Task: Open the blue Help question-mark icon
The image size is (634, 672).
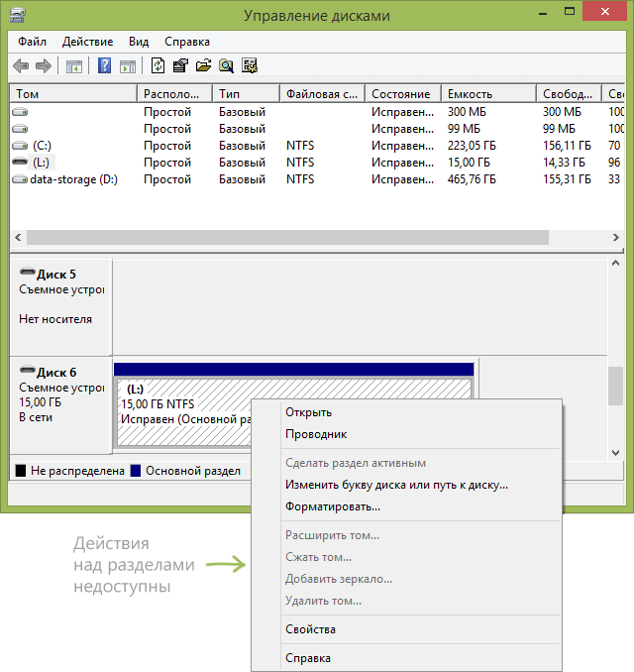Action: pyautogui.click(x=105, y=65)
